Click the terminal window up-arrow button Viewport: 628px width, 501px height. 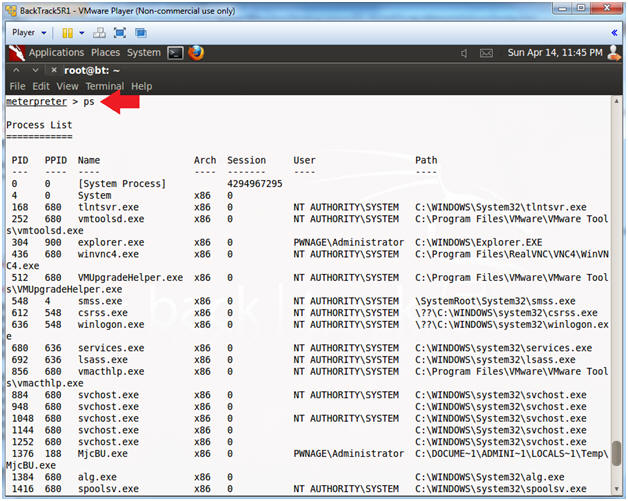(x=16, y=70)
